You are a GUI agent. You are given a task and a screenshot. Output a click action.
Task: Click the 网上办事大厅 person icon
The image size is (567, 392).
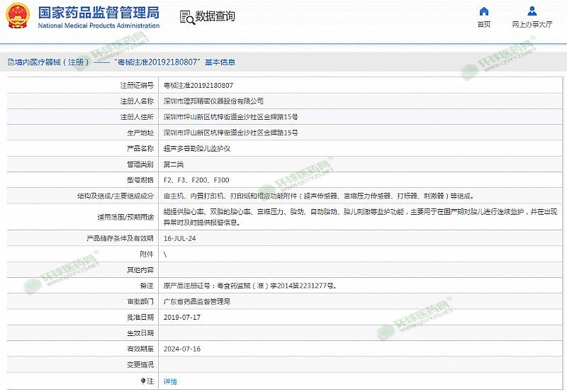point(532,11)
